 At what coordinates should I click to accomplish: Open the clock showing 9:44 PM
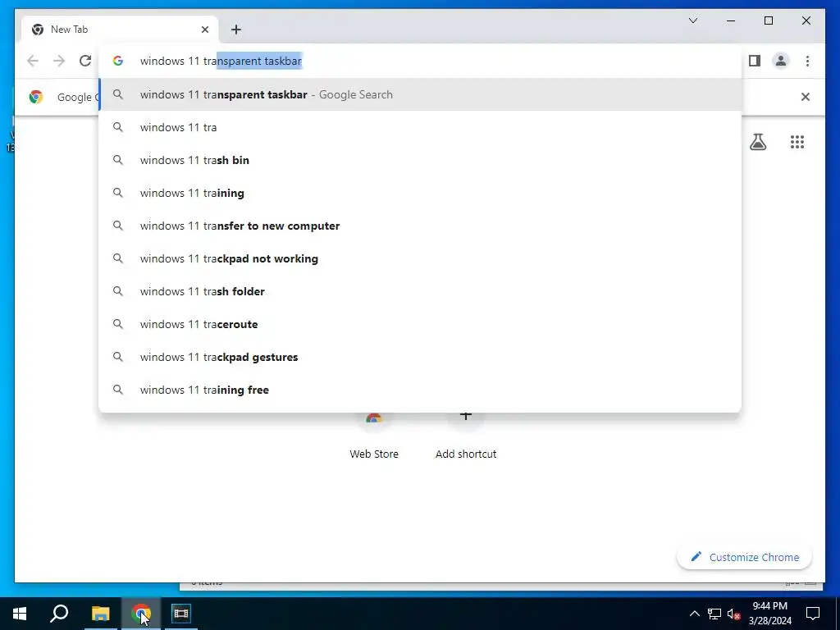click(769, 614)
